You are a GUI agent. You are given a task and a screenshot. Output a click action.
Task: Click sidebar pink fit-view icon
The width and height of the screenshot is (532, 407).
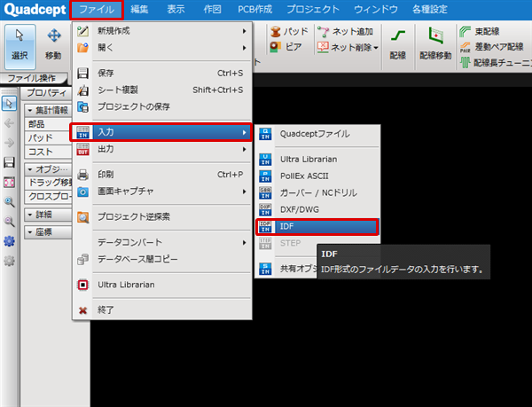(9, 183)
